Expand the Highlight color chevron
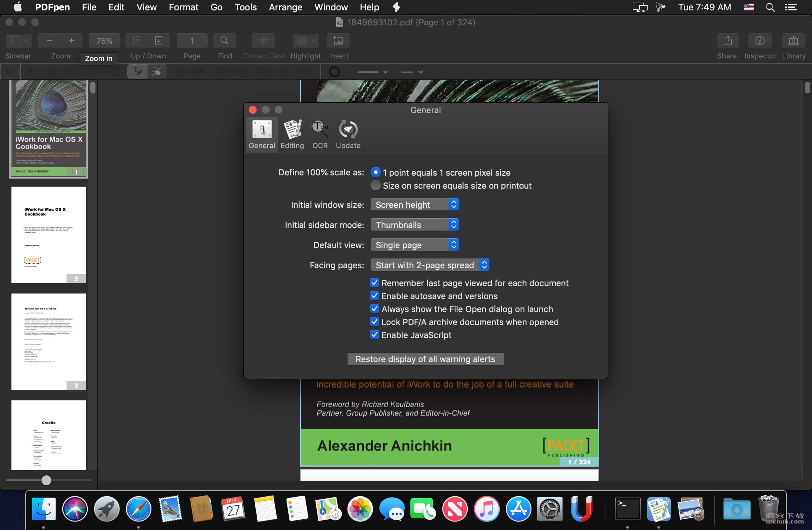Screen dimensions: 812x530 (313, 41)
